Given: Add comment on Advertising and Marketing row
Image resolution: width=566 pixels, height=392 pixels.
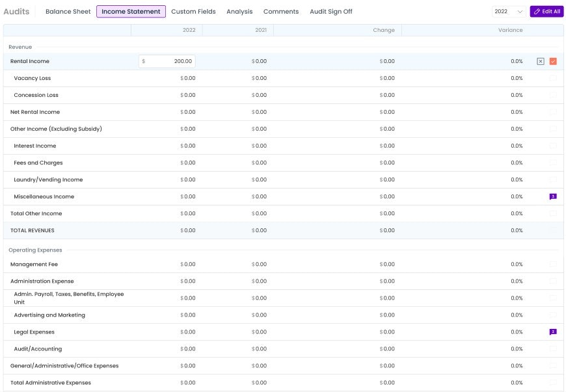Looking at the screenshot, I should [553, 315].
